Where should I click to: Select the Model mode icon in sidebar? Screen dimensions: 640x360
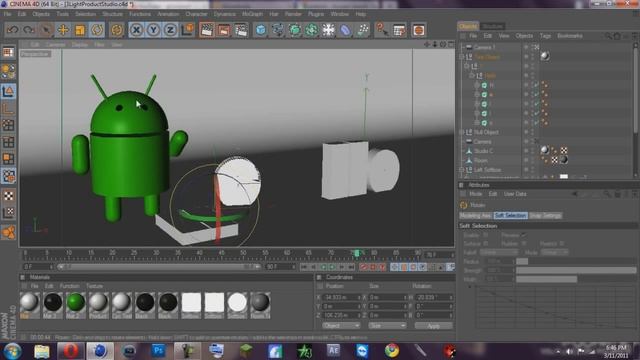(x=8, y=91)
